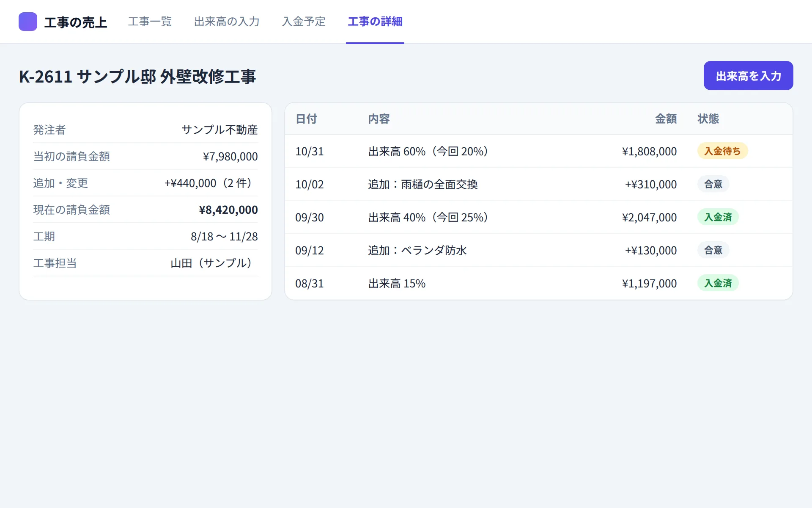Viewport: 812px width, 508px height.
Task: Click the ¥2,047,000 amount
Action: [649, 217]
